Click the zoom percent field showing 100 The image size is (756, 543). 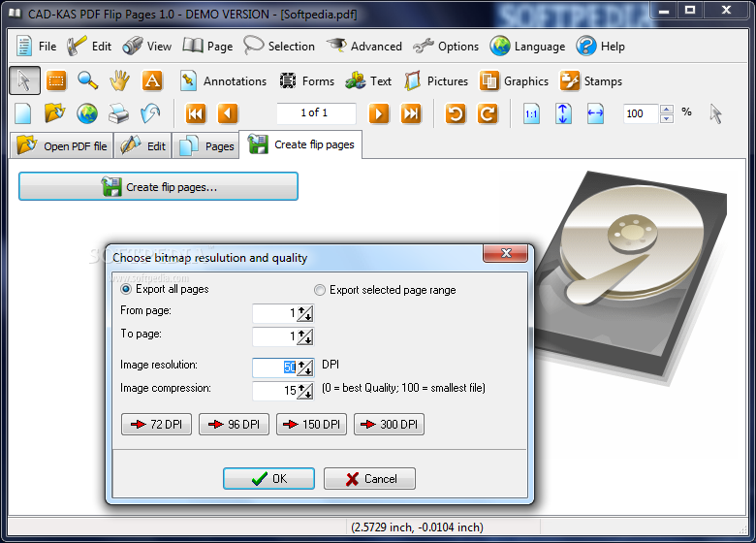click(x=641, y=113)
